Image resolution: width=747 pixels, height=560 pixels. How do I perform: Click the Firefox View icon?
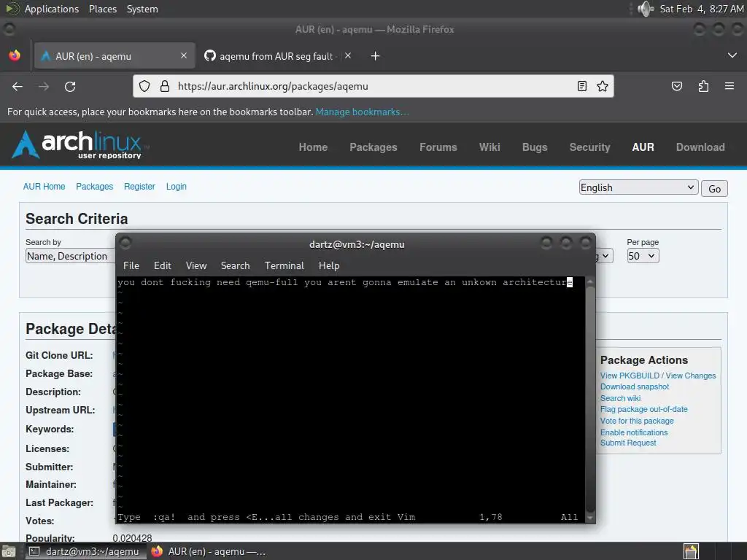15,55
